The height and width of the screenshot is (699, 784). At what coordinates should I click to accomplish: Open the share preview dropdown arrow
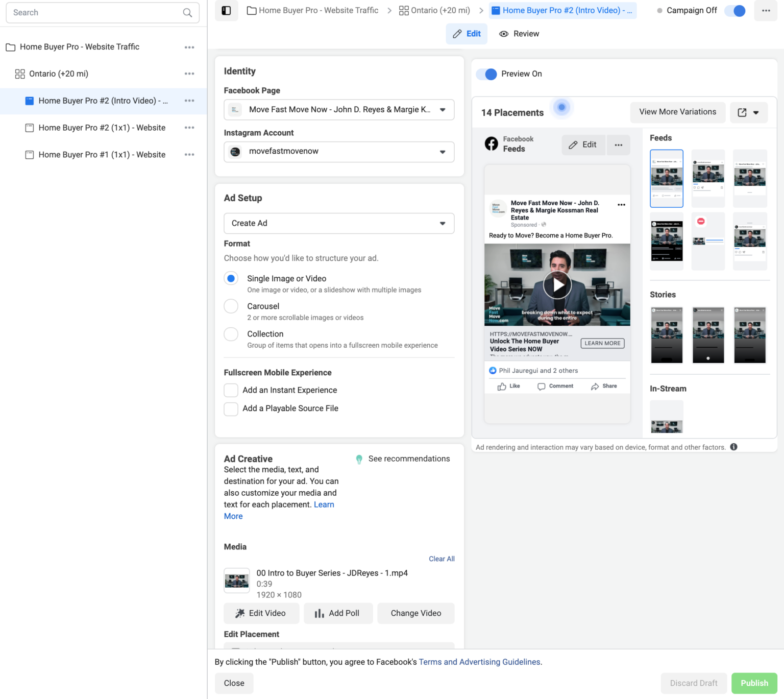[756, 113]
